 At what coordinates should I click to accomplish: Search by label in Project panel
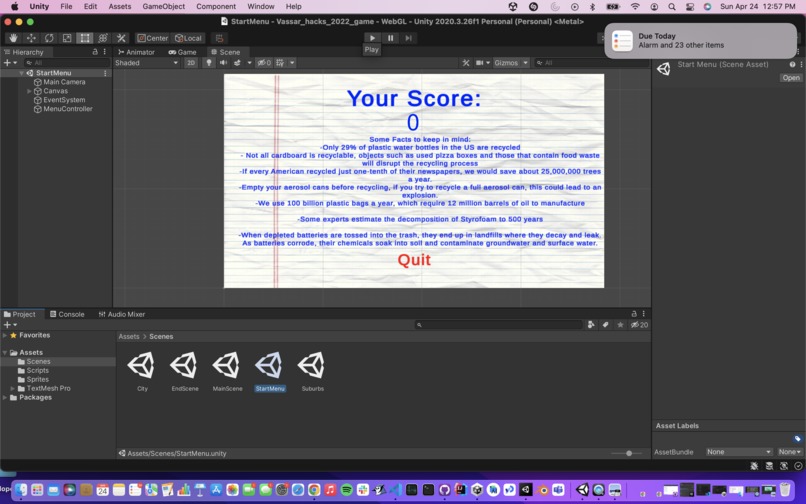pyautogui.click(x=606, y=325)
